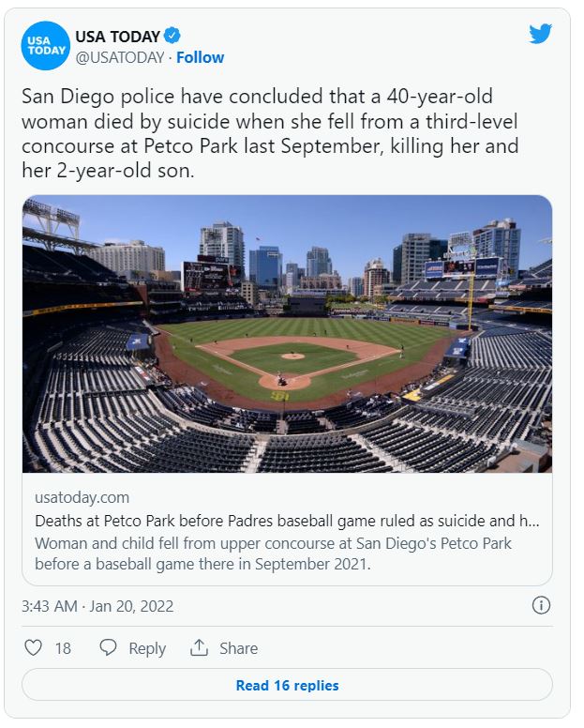Open the USA TODAY display name
The image size is (584, 728).
click(117, 37)
